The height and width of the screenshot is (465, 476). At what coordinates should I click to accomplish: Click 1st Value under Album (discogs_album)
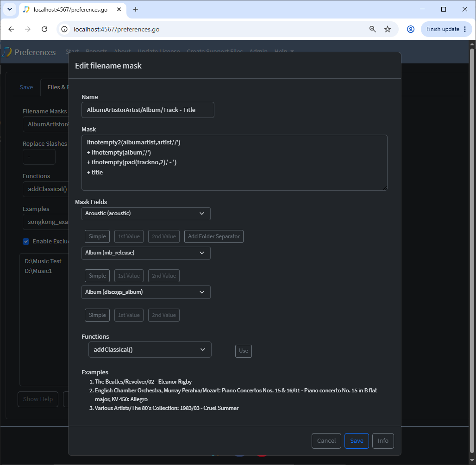coord(129,315)
